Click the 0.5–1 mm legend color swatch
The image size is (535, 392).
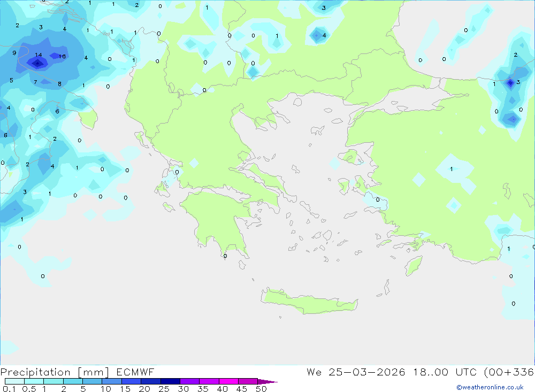tap(34, 381)
